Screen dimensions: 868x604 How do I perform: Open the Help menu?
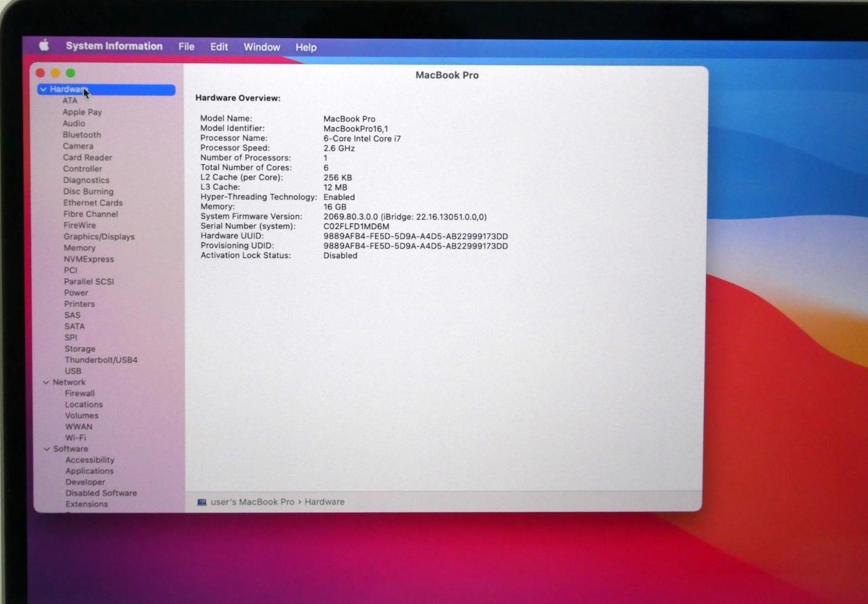tap(306, 47)
